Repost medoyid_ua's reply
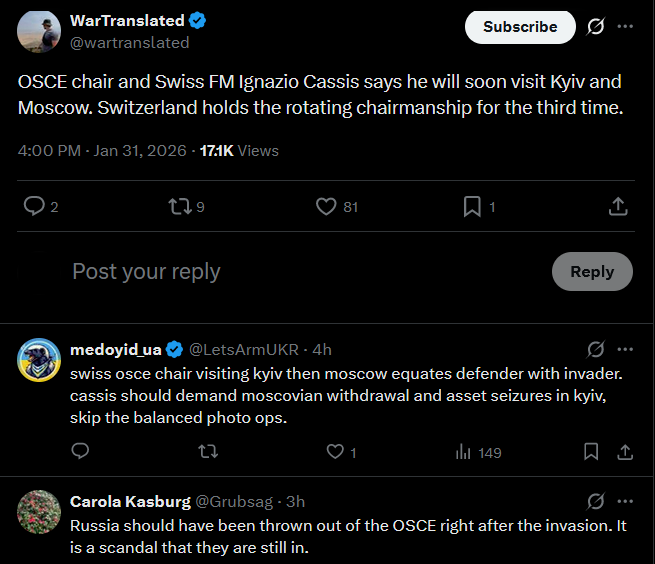The height and width of the screenshot is (564, 655). pyautogui.click(x=208, y=452)
